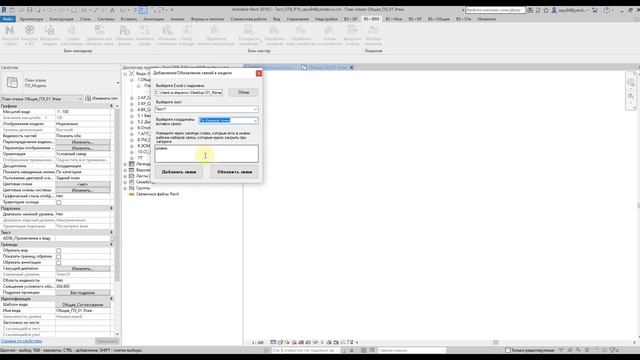Screen dimensions: 640x360
Task: Toggle the Траектория солнца checkbox
Action: tap(58, 202)
